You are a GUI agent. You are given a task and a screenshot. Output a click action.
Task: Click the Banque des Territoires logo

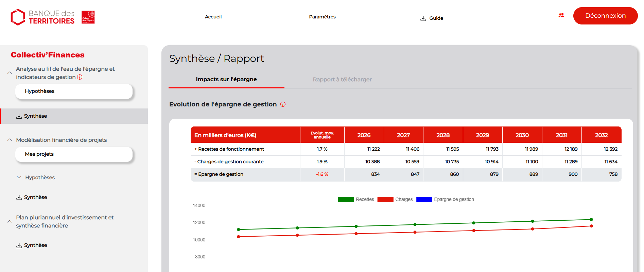pyautogui.click(x=52, y=17)
